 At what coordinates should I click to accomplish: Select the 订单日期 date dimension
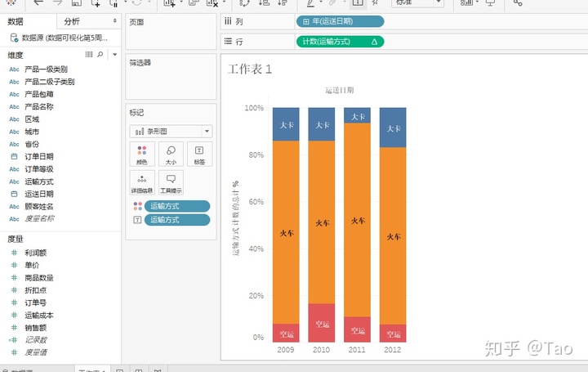click(x=39, y=156)
